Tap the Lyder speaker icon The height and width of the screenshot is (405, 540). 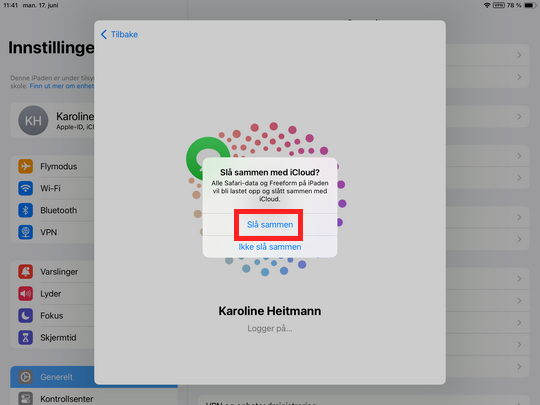pos(25,294)
